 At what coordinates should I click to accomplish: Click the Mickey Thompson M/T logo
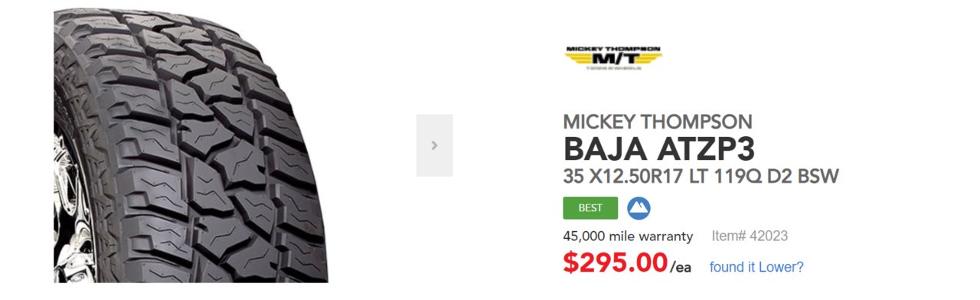613,57
